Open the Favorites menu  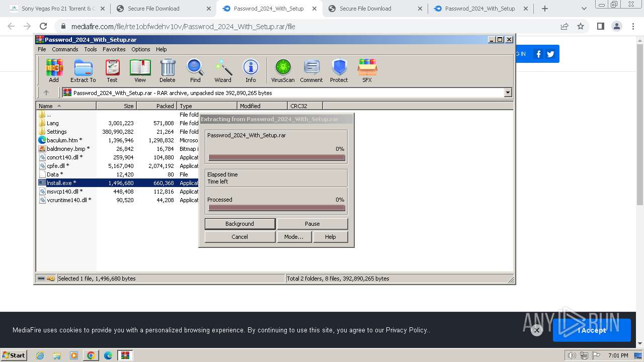click(114, 49)
